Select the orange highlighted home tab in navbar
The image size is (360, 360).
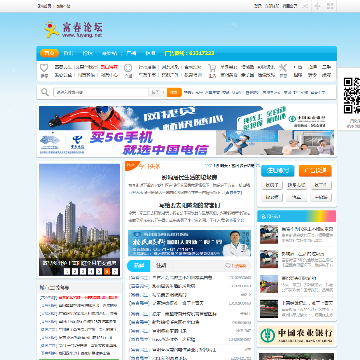pyautogui.click(x=49, y=53)
